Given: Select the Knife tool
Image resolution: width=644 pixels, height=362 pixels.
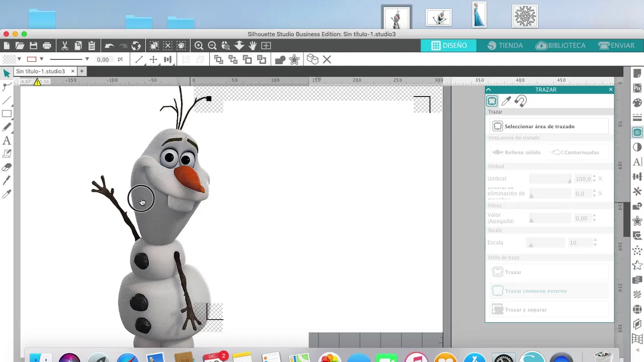Looking at the screenshot, I should (7, 180).
